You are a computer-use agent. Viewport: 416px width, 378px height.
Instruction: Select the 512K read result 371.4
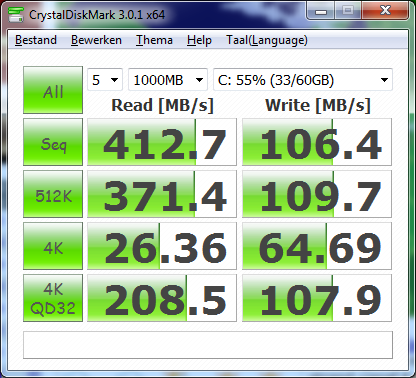(x=162, y=194)
